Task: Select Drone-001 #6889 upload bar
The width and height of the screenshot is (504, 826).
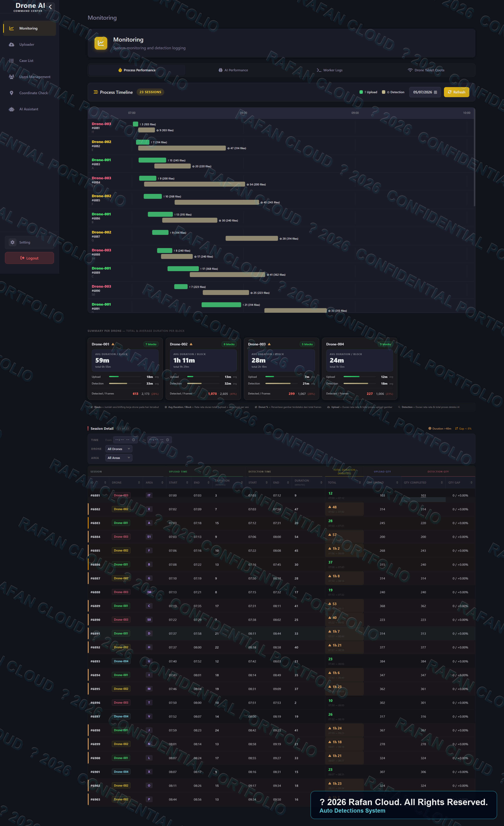Action: click(183, 269)
